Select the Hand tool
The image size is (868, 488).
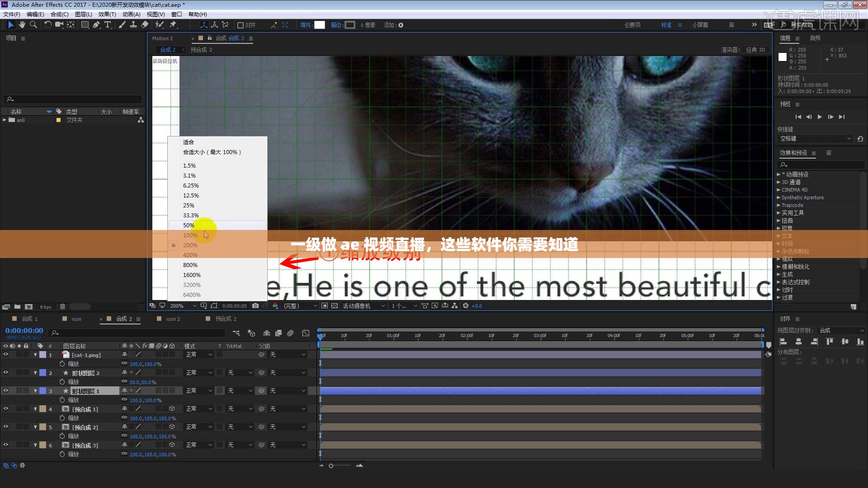(22, 25)
